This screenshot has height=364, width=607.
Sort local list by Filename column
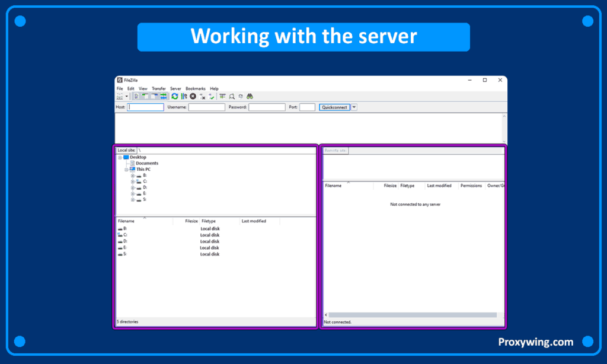tap(145, 221)
